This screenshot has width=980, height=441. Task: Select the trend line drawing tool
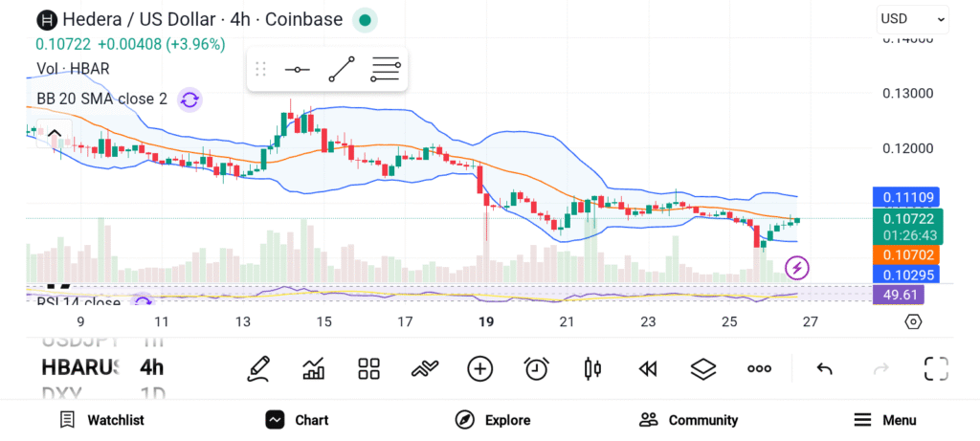pos(342,70)
